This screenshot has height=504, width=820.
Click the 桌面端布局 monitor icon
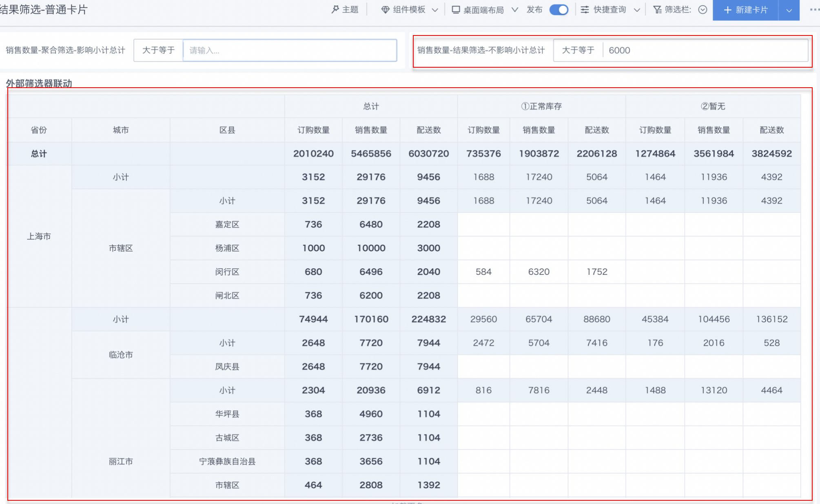pyautogui.click(x=456, y=10)
